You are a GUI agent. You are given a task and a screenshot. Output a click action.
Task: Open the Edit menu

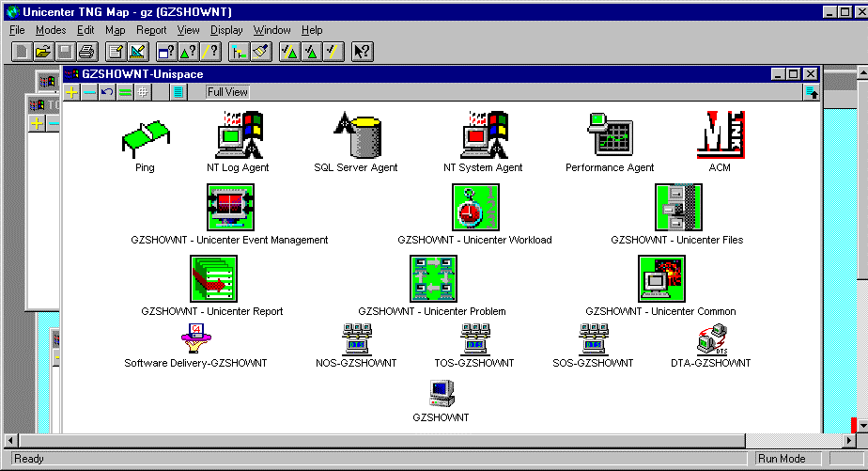pos(85,30)
